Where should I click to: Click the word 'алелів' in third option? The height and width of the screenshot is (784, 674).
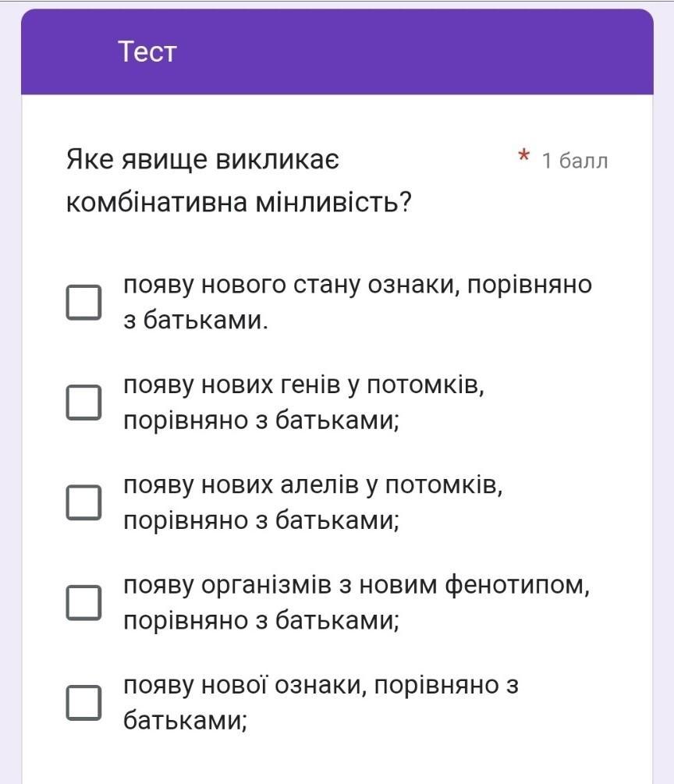tap(320, 485)
